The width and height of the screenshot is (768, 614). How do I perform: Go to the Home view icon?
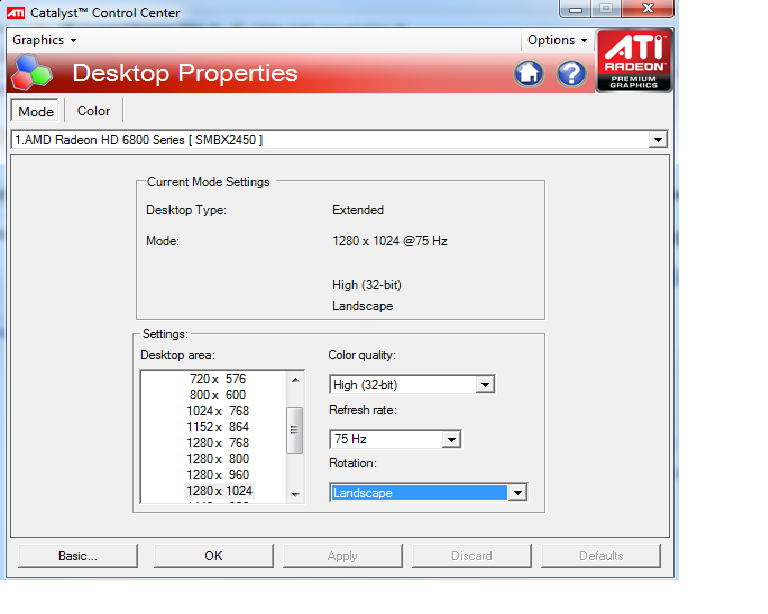click(528, 73)
